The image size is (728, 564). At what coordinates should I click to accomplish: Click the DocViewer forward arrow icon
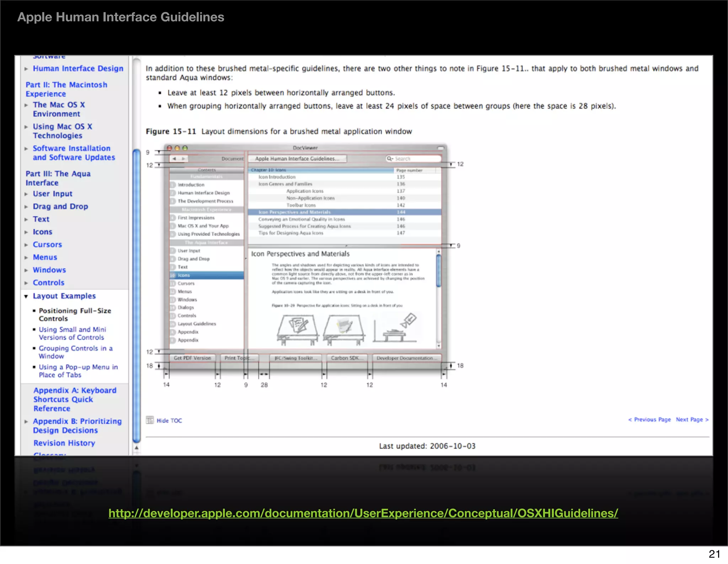pos(183,159)
